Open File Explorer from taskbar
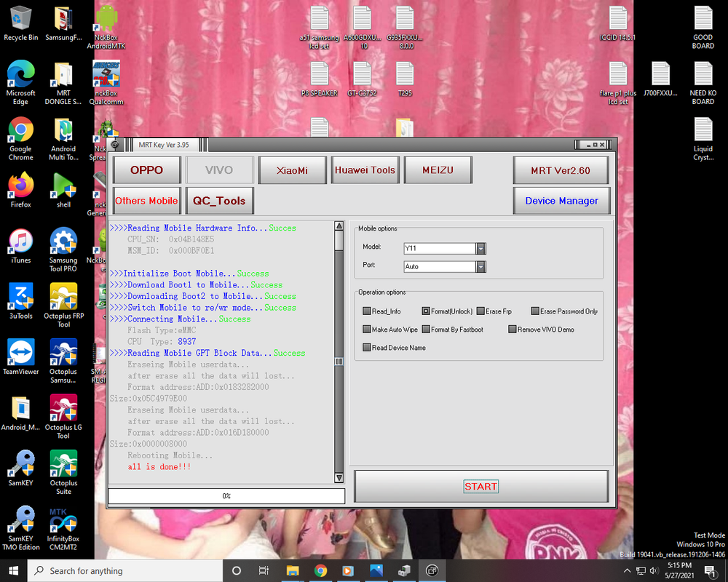The height and width of the screenshot is (582, 728). click(293, 570)
